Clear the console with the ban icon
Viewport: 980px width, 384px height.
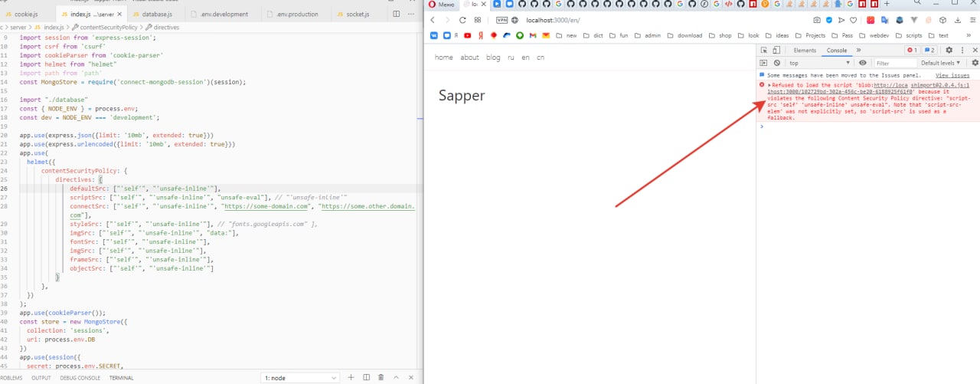(776, 63)
